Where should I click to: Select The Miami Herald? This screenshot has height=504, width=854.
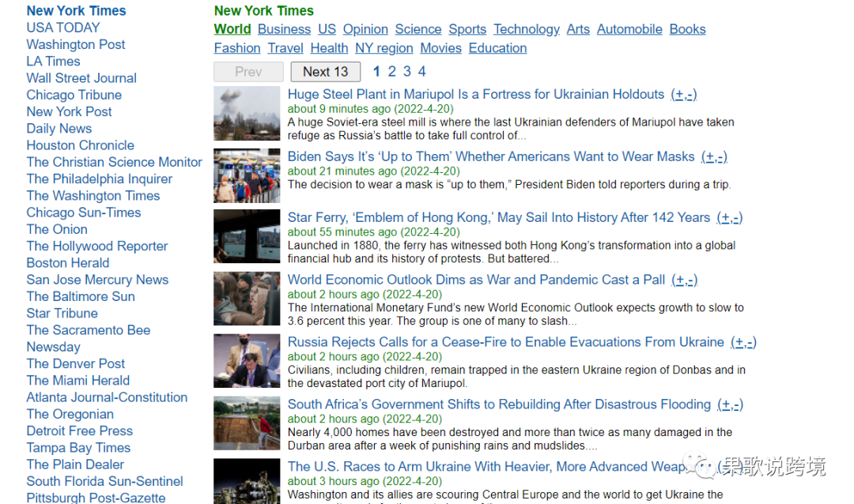click(x=78, y=382)
